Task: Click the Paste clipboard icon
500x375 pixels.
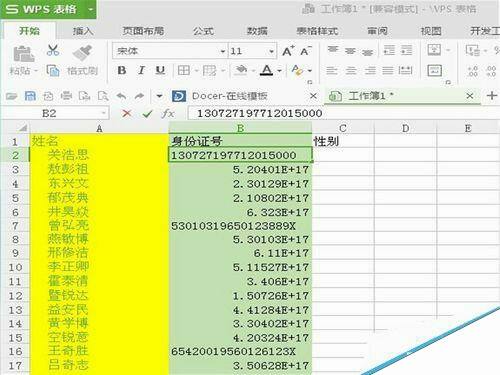Action: tap(24, 54)
